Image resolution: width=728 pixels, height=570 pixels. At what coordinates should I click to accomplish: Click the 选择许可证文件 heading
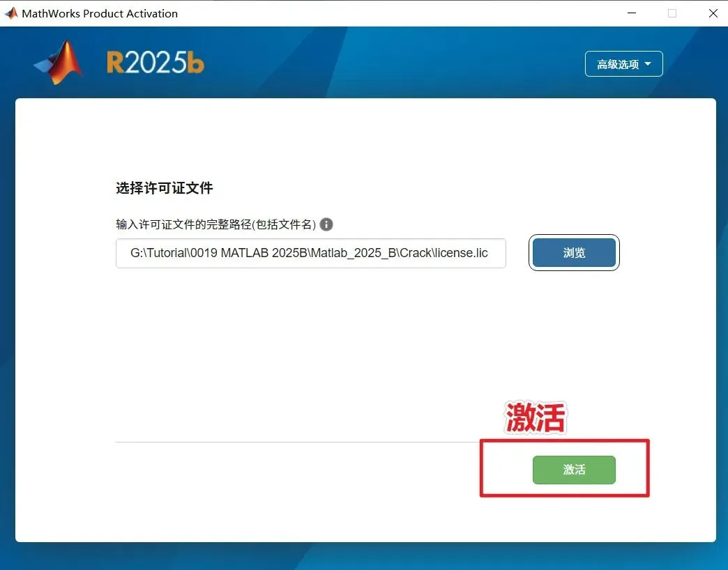click(165, 188)
